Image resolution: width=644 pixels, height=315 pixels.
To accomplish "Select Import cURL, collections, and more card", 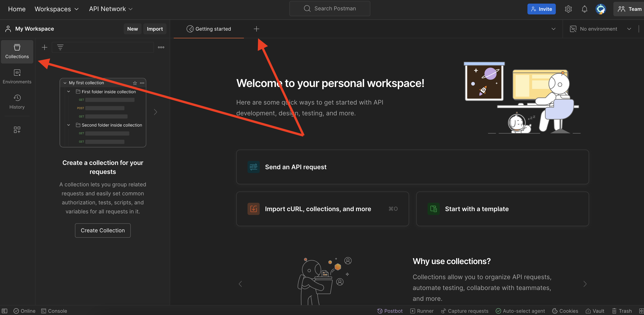I will (322, 209).
